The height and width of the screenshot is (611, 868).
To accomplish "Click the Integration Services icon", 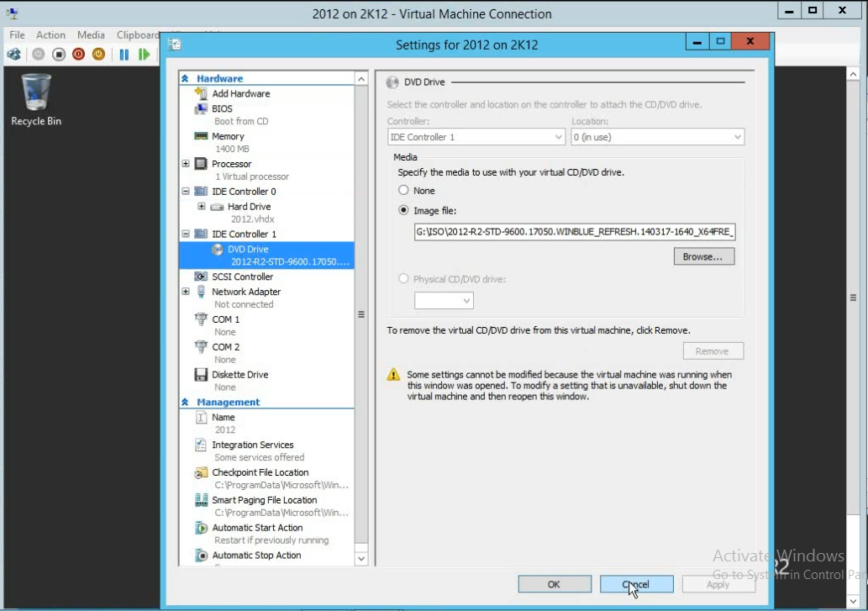I will click(201, 445).
